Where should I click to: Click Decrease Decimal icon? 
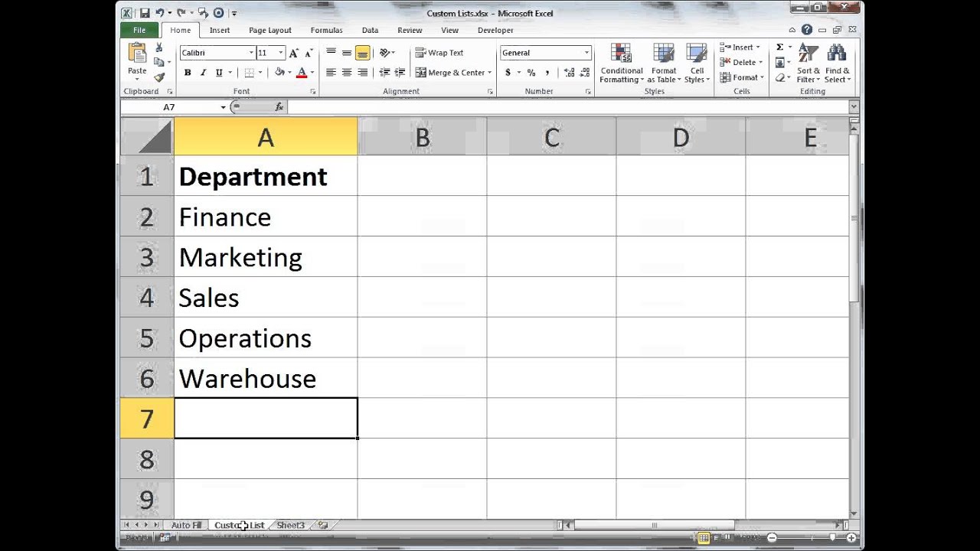[584, 73]
